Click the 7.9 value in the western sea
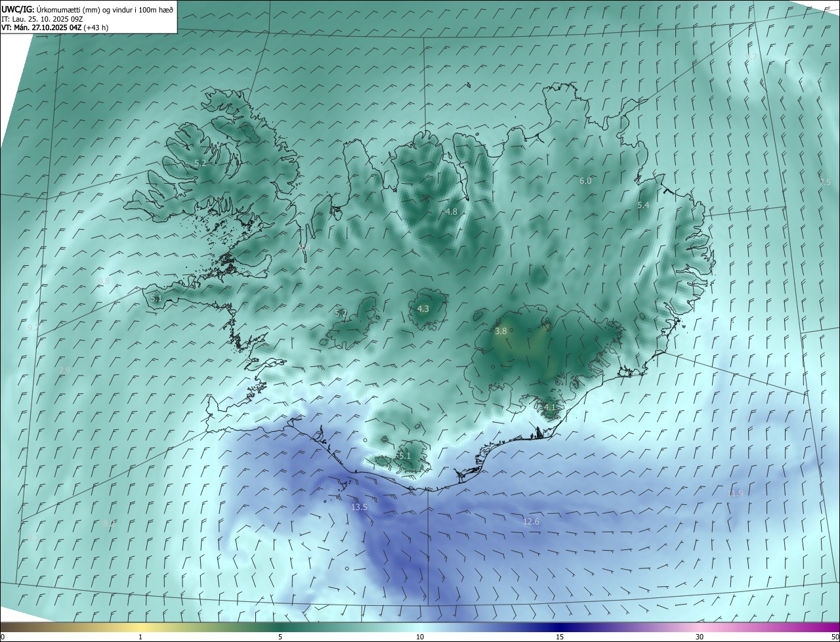The width and height of the screenshot is (840, 642). coord(64,372)
